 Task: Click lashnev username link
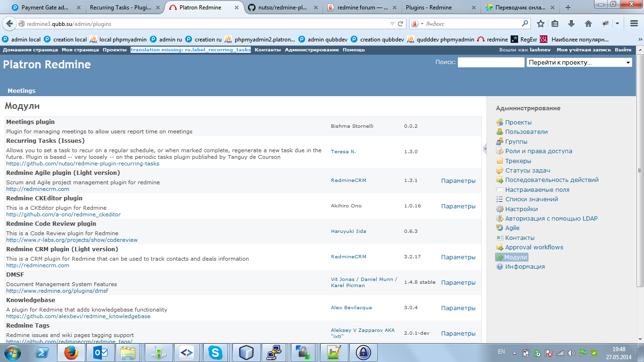click(540, 50)
